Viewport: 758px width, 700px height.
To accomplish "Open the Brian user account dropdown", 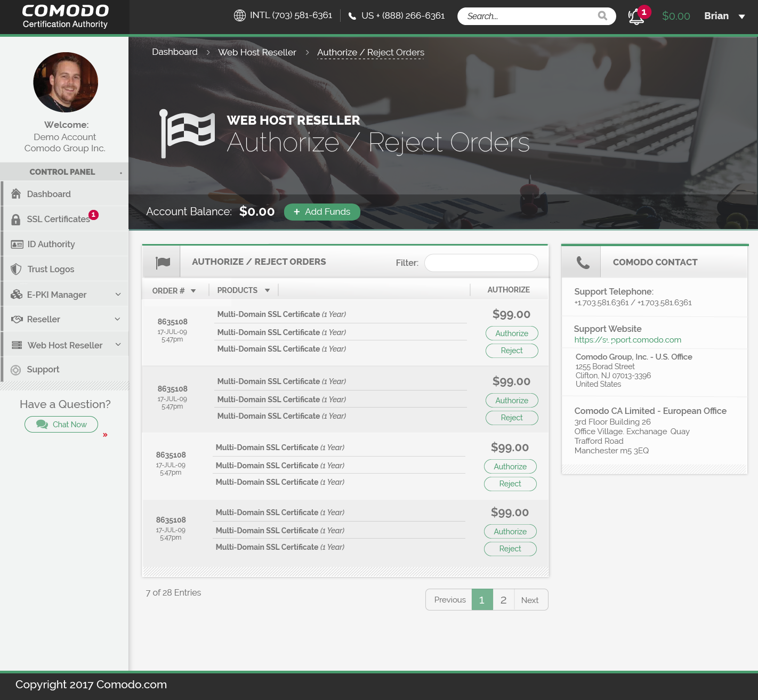I will 724,16.
